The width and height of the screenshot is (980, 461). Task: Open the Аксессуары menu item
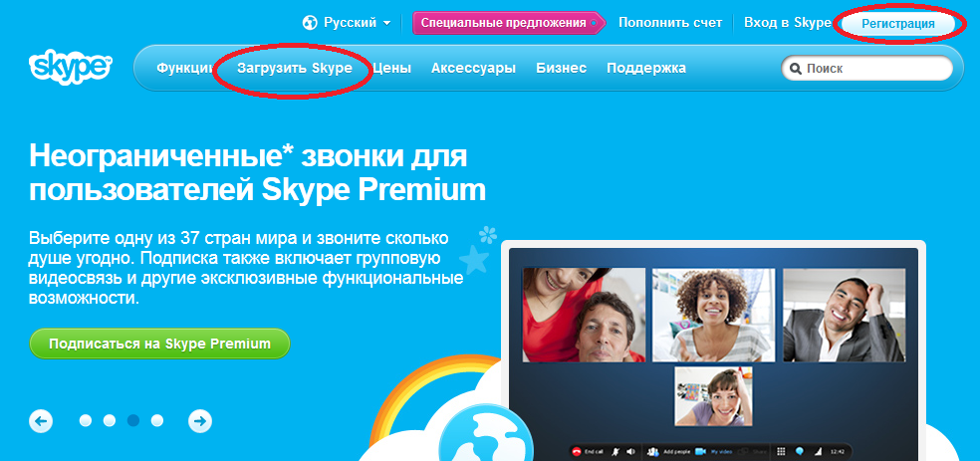(x=473, y=68)
